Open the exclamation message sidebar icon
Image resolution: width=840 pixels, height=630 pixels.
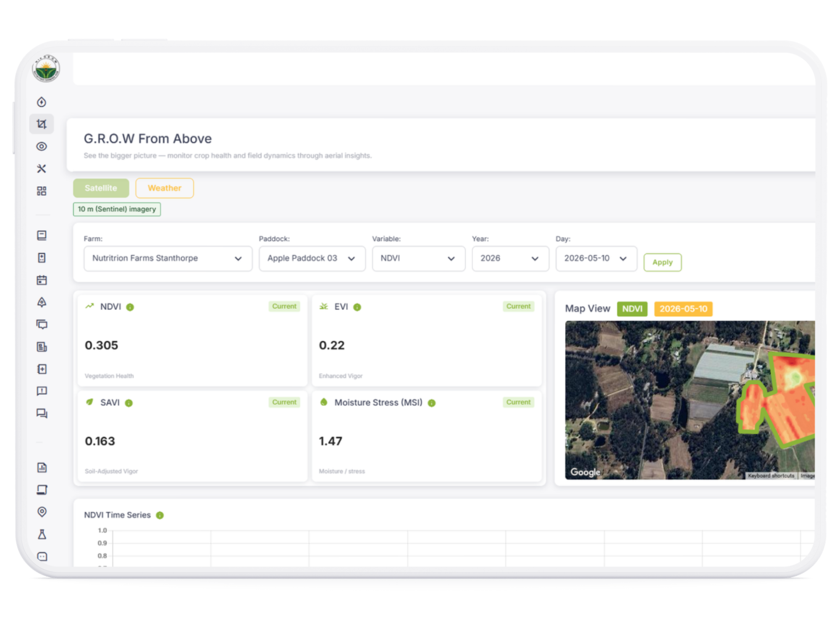click(42, 391)
